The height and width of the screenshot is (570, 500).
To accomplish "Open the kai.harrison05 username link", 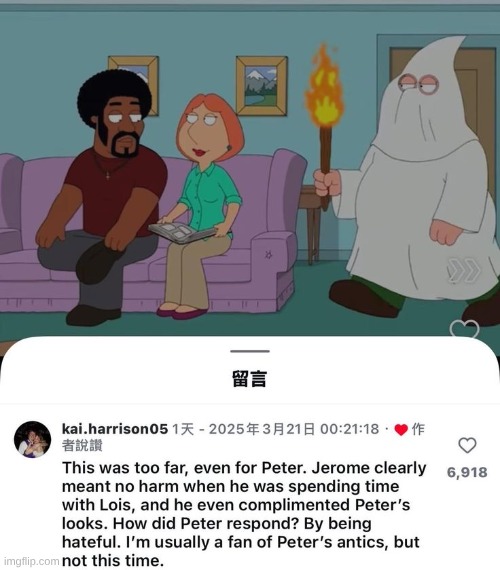I will coord(115,429).
